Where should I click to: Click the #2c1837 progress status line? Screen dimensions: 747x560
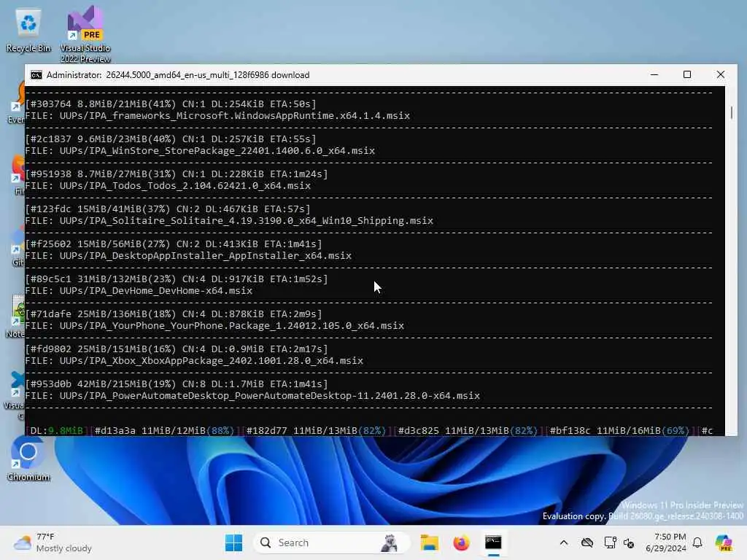171,139
